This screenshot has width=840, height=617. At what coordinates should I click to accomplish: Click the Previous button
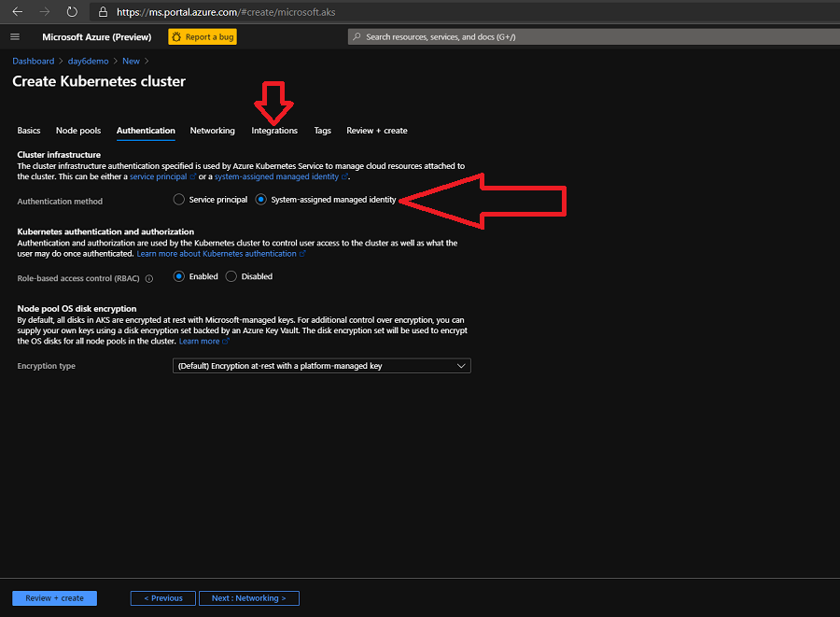point(163,598)
